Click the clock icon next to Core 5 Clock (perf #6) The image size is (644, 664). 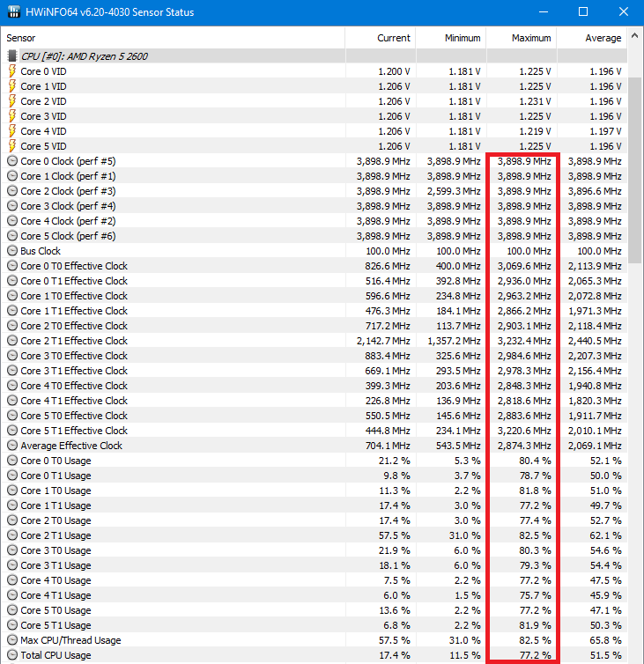(12, 236)
